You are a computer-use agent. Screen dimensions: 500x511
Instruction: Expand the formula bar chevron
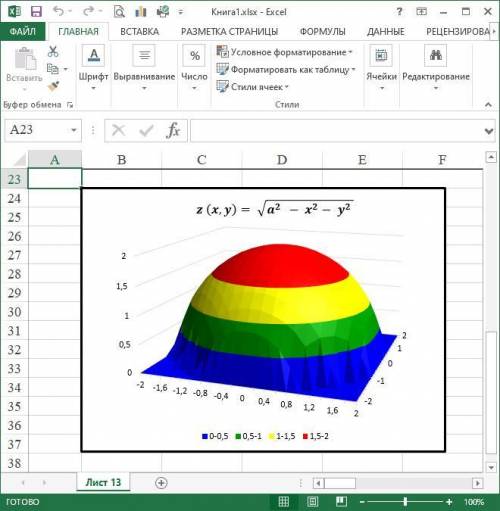coord(489,131)
